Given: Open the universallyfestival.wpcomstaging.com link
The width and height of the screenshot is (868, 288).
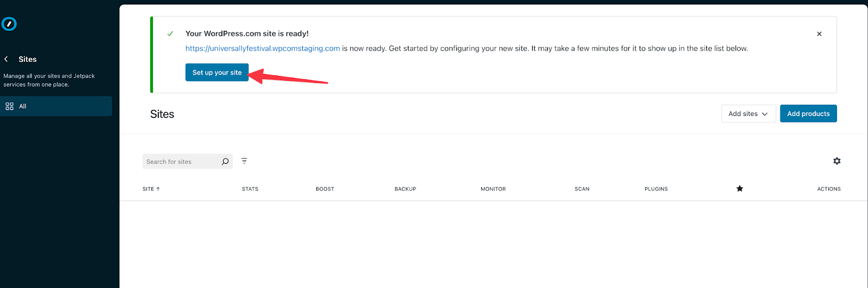Looking at the screenshot, I should click(x=263, y=48).
